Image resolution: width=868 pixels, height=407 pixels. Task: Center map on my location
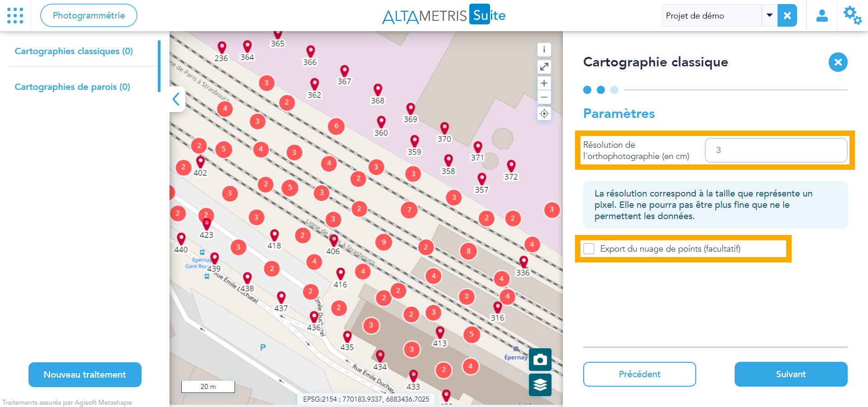pyautogui.click(x=544, y=113)
